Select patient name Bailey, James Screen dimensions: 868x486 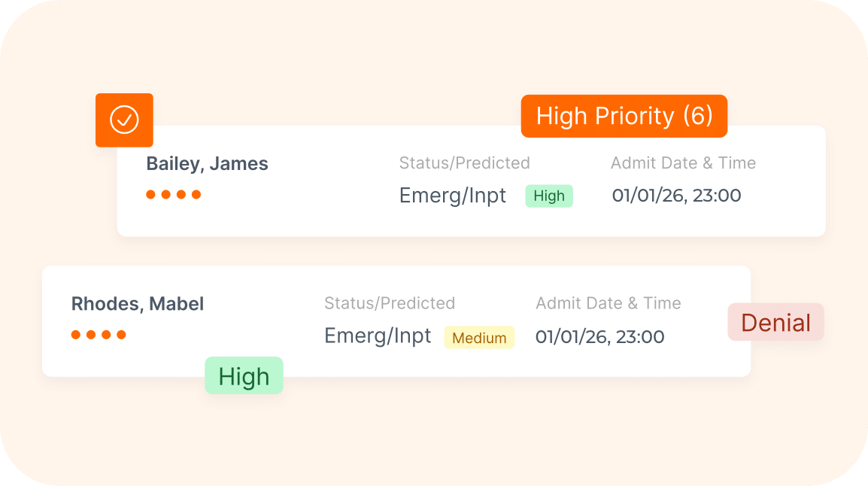click(207, 164)
